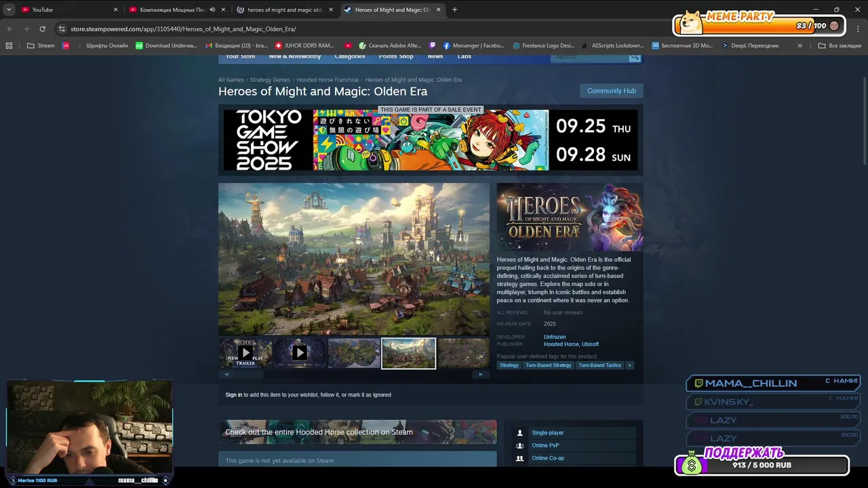Open the Categories menu
Screen dimensions: 868x488
click(x=349, y=57)
